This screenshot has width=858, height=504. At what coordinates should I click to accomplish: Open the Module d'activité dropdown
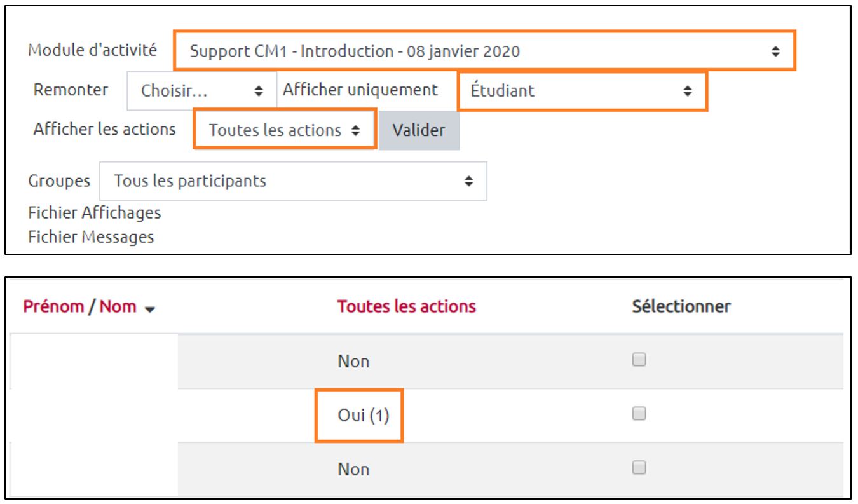pyautogui.click(x=483, y=51)
